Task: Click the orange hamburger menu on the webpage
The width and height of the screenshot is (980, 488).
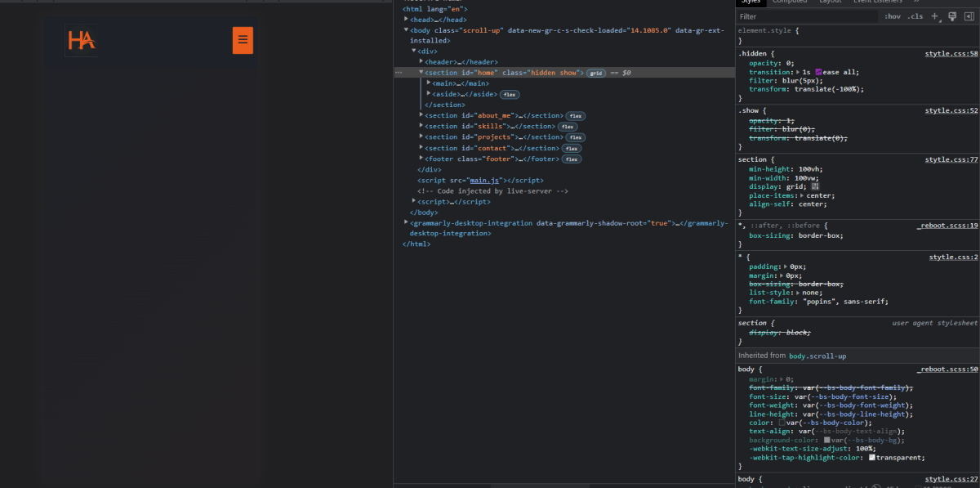Action: 242,39
